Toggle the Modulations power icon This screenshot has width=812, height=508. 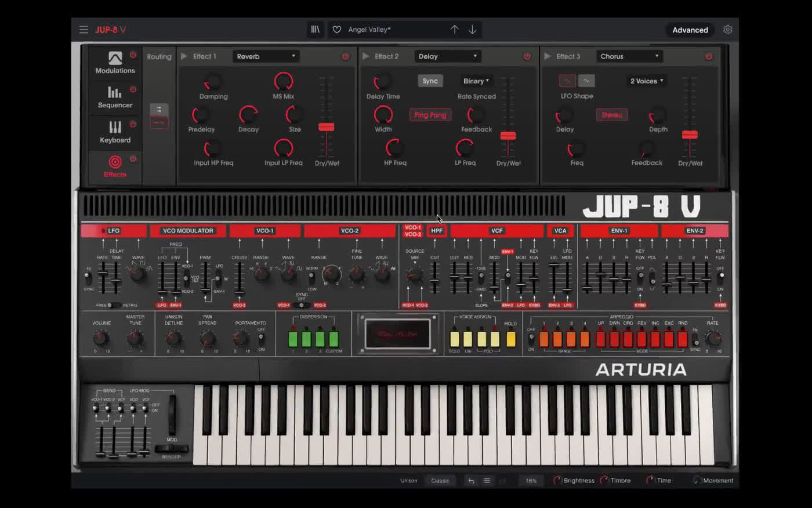[x=133, y=55]
